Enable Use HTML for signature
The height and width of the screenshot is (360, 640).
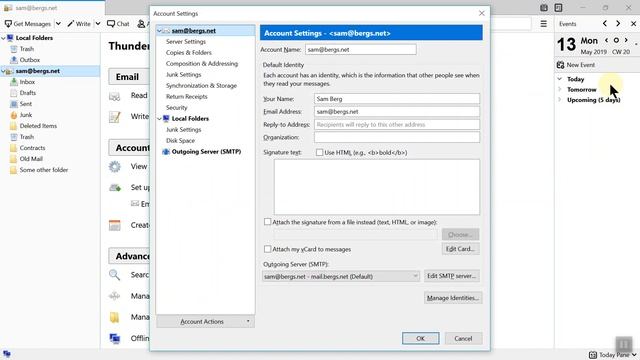(x=319, y=152)
